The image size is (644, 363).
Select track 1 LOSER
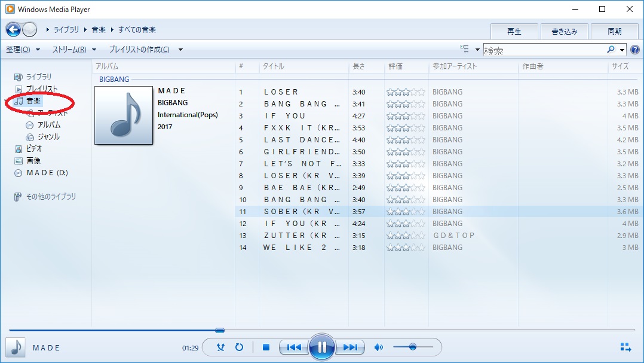[x=281, y=92]
